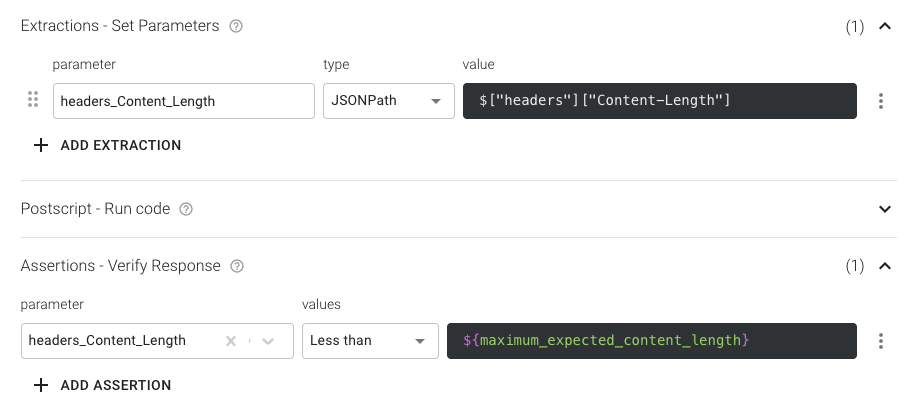Open three-dot menu for the assertion row
The width and height of the screenshot is (918, 418).
pyautogui.click(x=880, y=341)
